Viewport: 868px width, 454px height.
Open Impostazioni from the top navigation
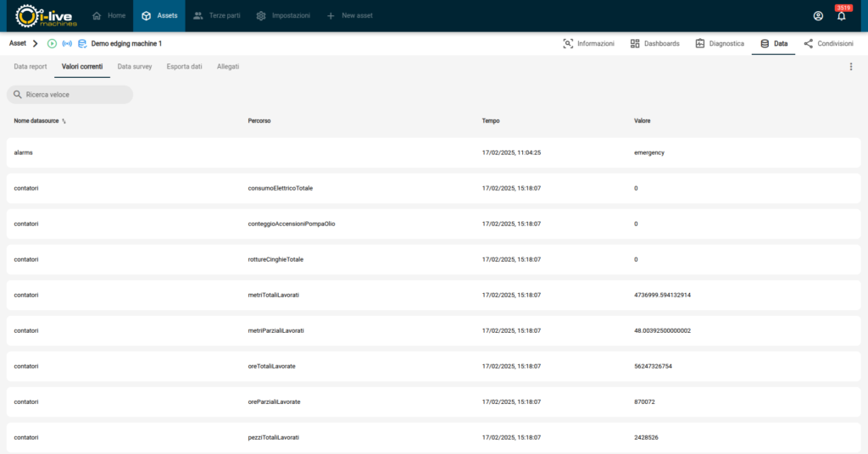click(283, 16)
